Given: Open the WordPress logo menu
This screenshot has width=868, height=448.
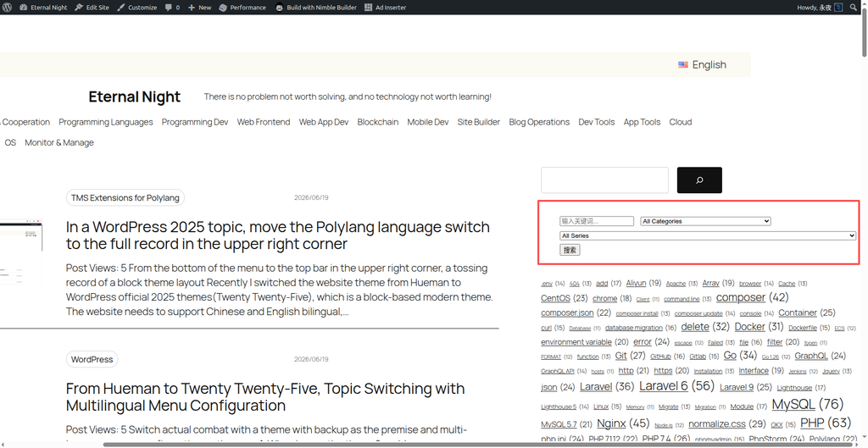Looking at the screenshot, I should [x=7, y=7].
